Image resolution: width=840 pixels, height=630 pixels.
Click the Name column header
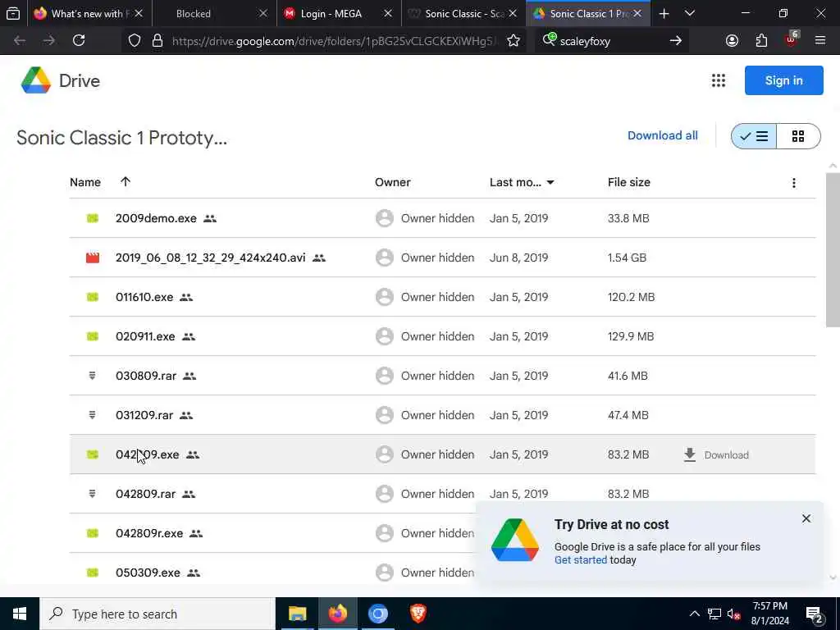(x=85, y=182)
